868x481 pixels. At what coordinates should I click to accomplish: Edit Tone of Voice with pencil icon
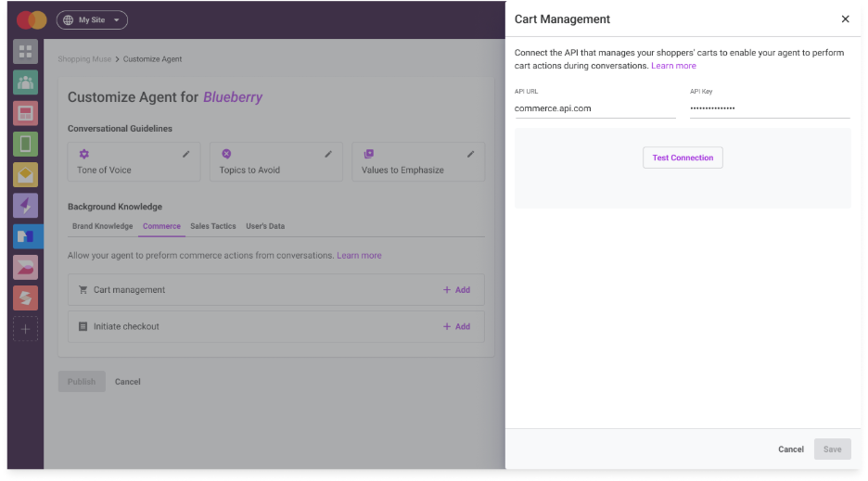coord(186,155)
